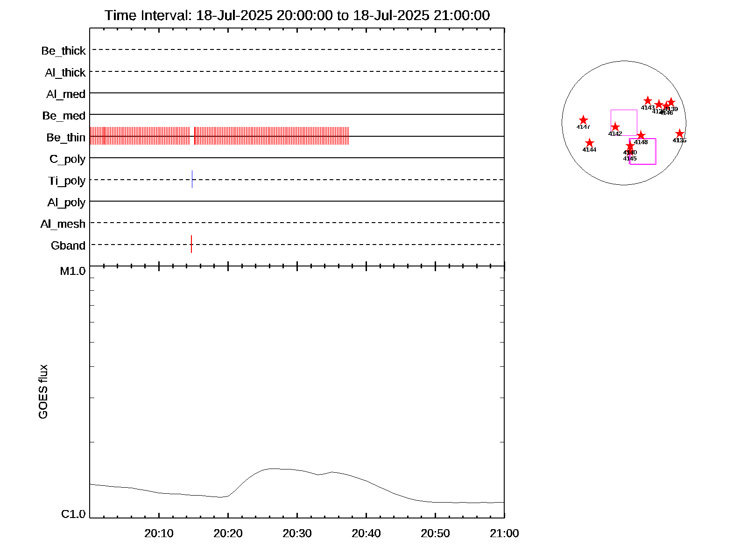Click the 20:50 time axis label
The height and width of the screenshot is (560, 747).
point(435,533)
